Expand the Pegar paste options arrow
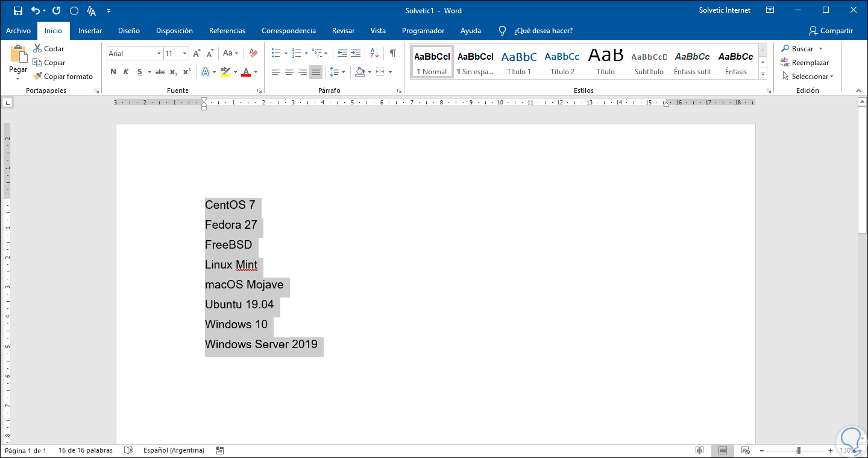Screen dimensions: 868x458 pyautogui.click(x=18, y=78)
